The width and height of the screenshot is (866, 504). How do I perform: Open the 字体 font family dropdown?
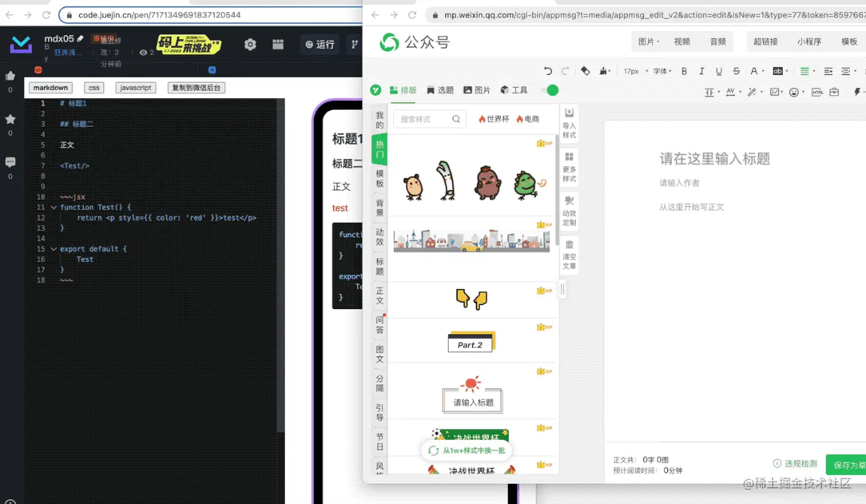[661, 71]
